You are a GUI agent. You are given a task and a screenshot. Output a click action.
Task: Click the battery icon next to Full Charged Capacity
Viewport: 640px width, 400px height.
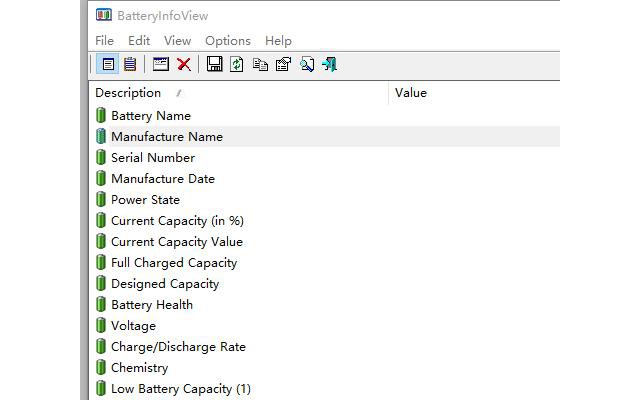pyautogui.click(x=101, y=262)
